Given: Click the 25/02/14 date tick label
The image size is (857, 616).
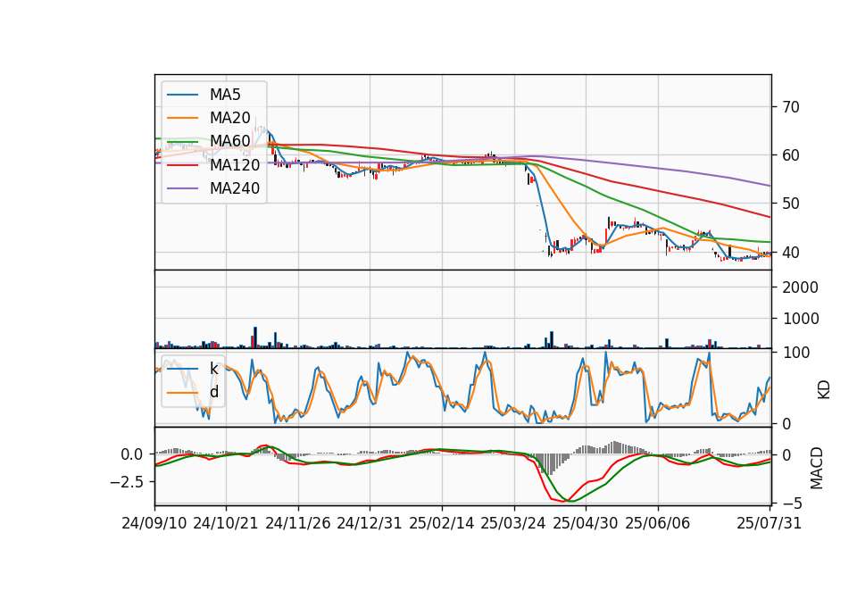Looking at the screenshot, I should (x=442, y=523).
